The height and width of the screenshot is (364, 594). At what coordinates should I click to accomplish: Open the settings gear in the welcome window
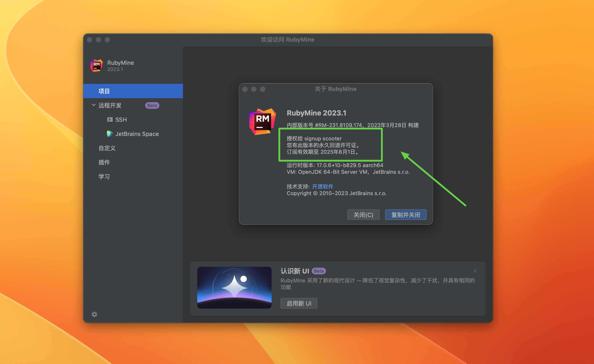(x=94, y=314)
